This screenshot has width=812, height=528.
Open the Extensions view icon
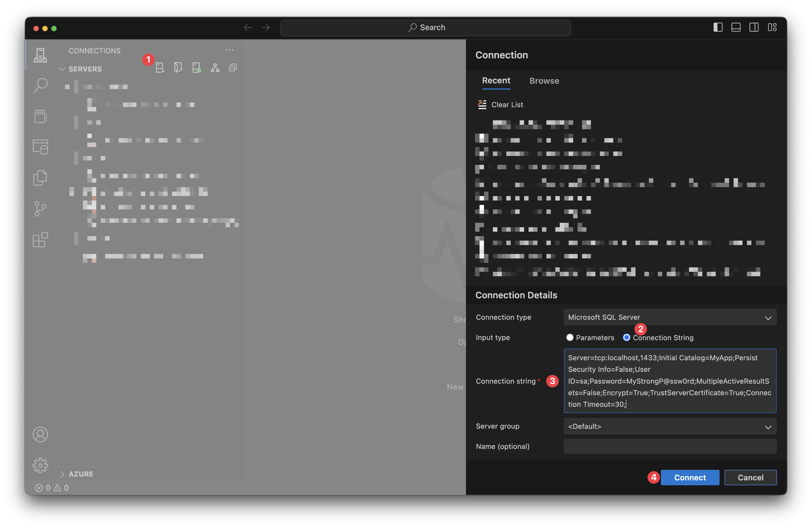coord(41,240)
